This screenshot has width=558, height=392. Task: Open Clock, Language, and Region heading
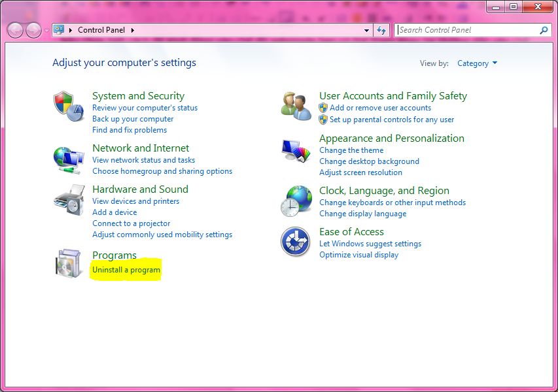(385, 191)
